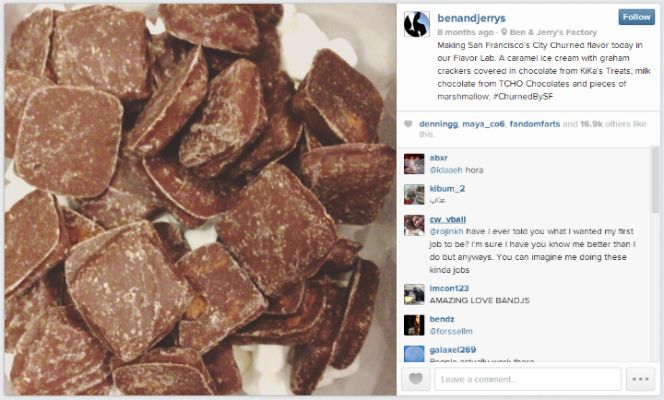This screenshot has height=400, width=664.
Task: Open bendz's avatar thumbnail
Action: coord(414,325)
